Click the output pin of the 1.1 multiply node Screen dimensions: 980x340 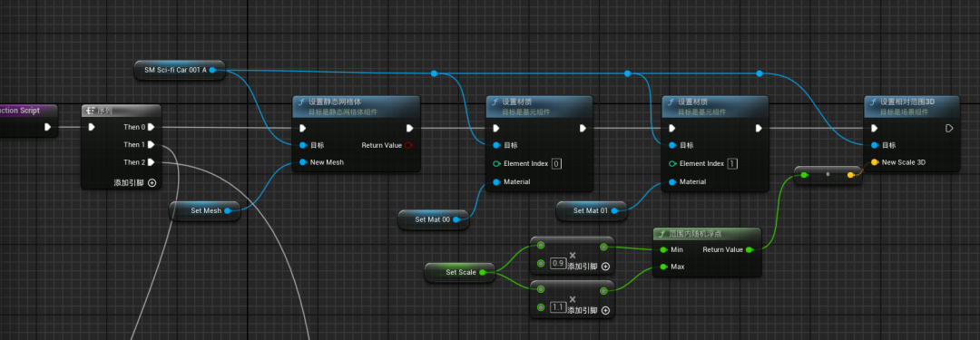(x=603, y=291)
